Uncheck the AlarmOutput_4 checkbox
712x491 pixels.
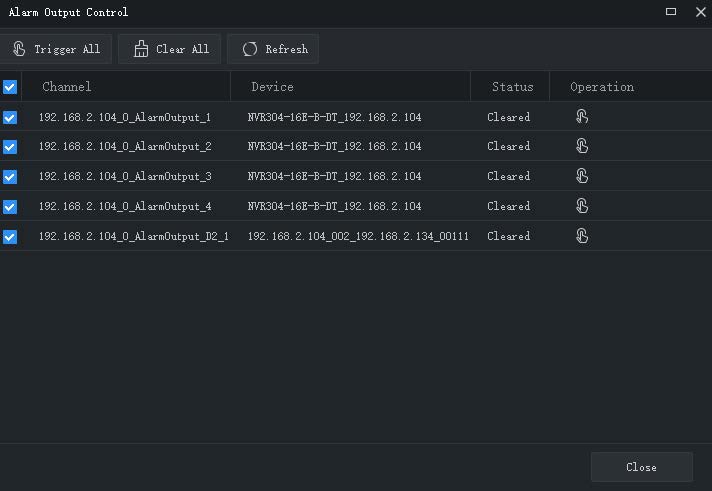(x=10, y=207)
